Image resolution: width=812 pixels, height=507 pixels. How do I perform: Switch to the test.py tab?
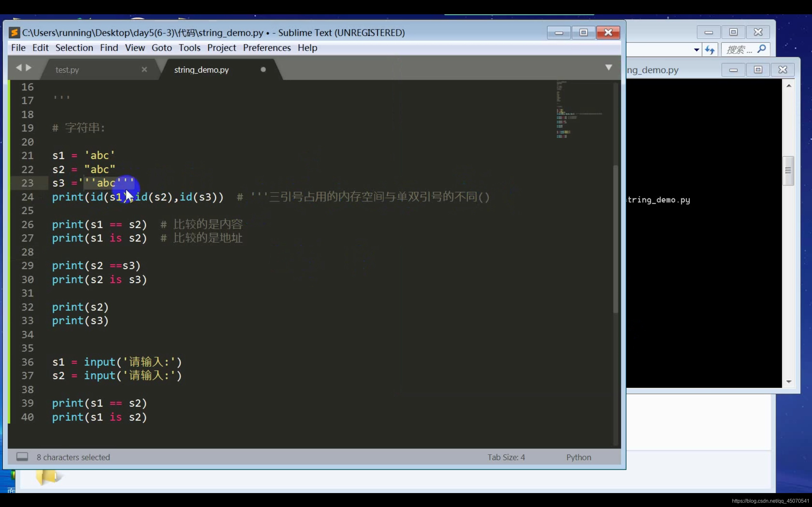pos(67,70)
